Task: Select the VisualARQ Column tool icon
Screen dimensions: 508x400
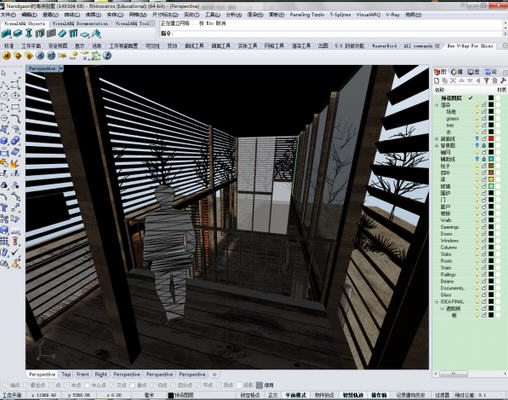Action: pos(29,34)
